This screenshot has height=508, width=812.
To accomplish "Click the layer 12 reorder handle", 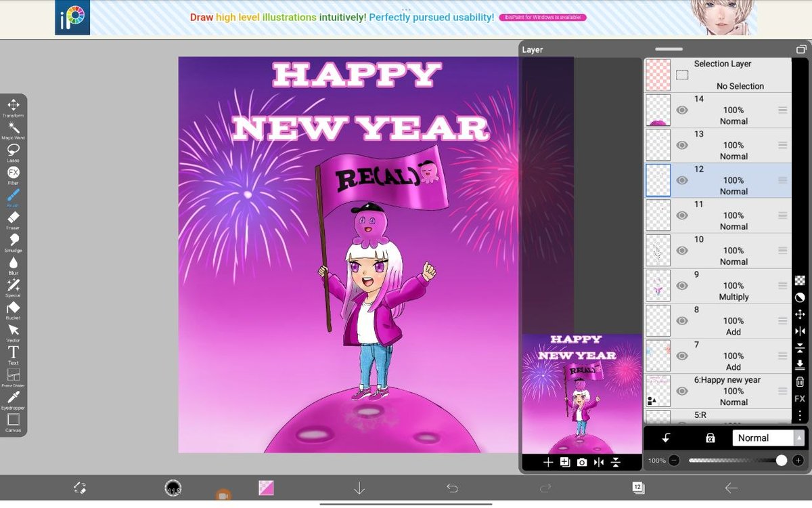I will tap(782, 180).
